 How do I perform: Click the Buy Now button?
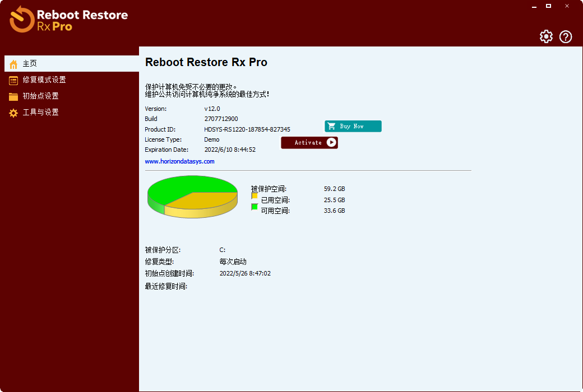coord(353,126)
